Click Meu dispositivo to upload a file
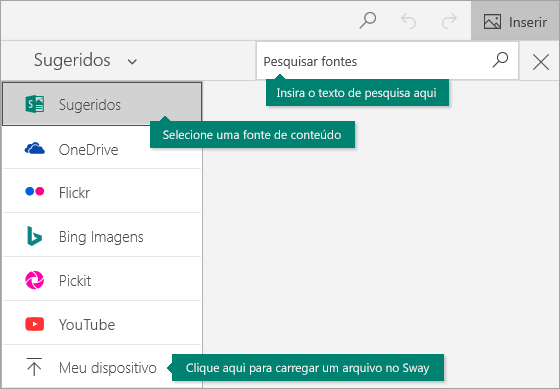Viewport: 560px width, 389px height. (x=102, y=367)
